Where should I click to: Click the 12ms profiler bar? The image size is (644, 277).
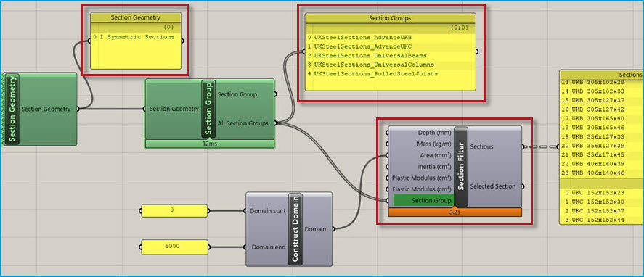tap(210, 144)
